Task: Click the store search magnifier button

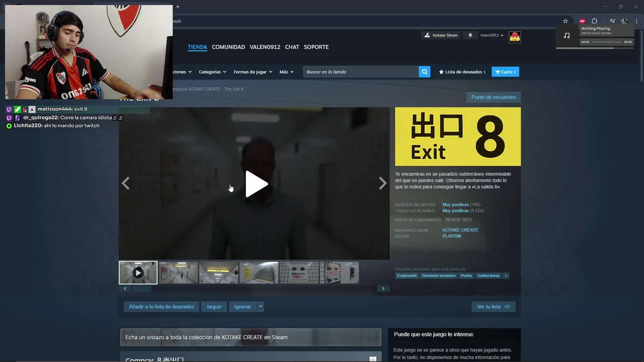Action: pyautogui.click(x=425, y=72)
